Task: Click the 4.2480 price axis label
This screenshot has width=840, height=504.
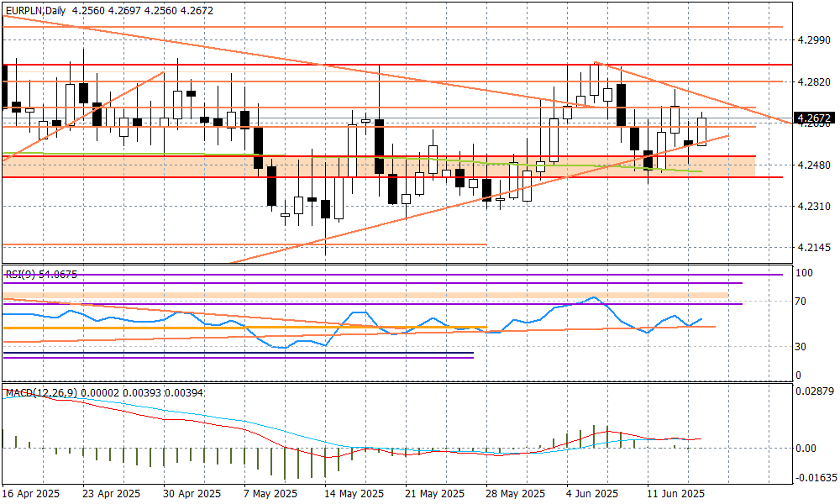Action: click(x=813, y=165)
